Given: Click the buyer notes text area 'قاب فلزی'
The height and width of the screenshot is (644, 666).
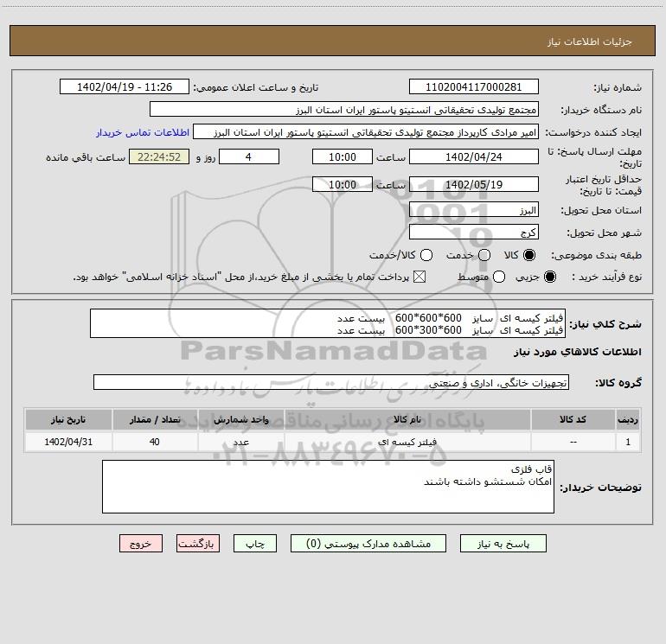Looking at the screenshot, I should [x=328, y=487].
